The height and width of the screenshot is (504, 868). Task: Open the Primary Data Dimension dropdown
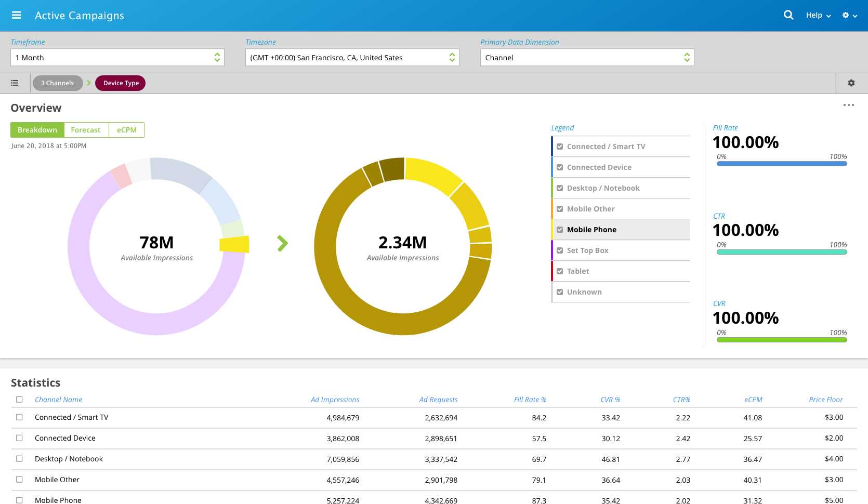[x=587, y=58]
